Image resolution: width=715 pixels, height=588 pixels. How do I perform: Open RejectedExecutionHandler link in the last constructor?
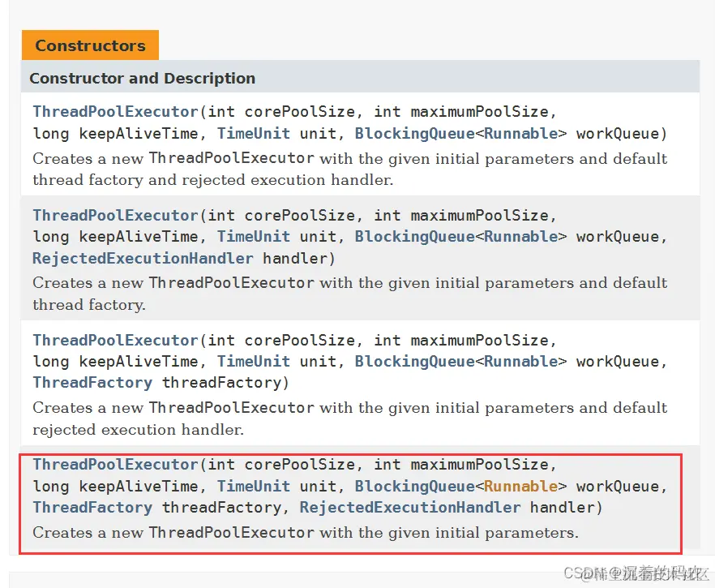(410, 507)
